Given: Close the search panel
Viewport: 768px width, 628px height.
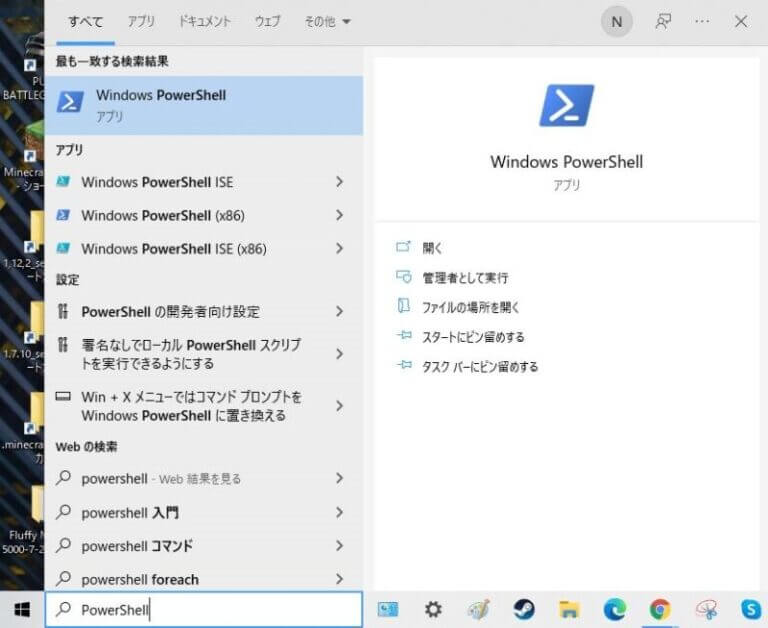Looking at the screenshot, I should coord(741,22).
